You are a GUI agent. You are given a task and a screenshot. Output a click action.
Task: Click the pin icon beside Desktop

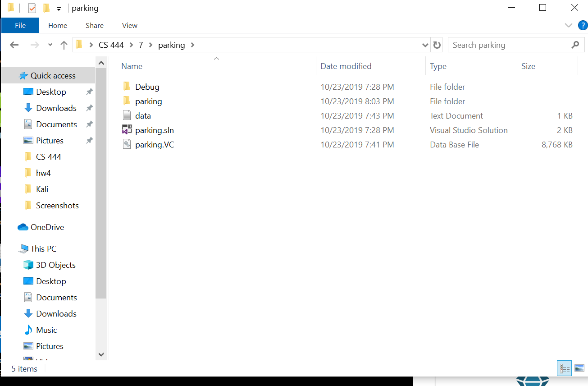(89, 92)
